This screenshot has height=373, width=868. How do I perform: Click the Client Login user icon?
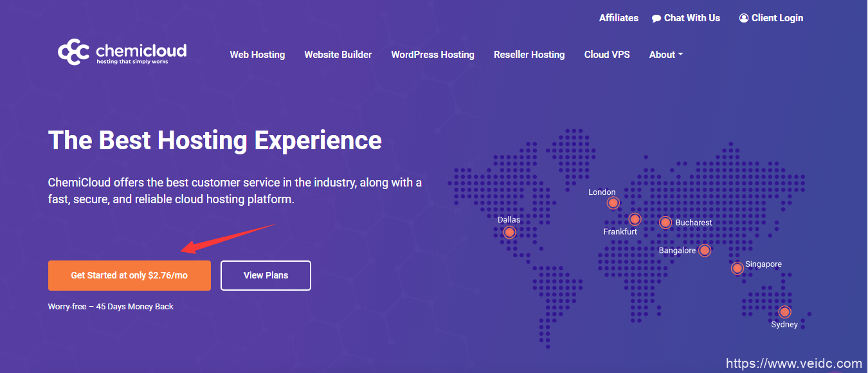click(x=744, y=19)
